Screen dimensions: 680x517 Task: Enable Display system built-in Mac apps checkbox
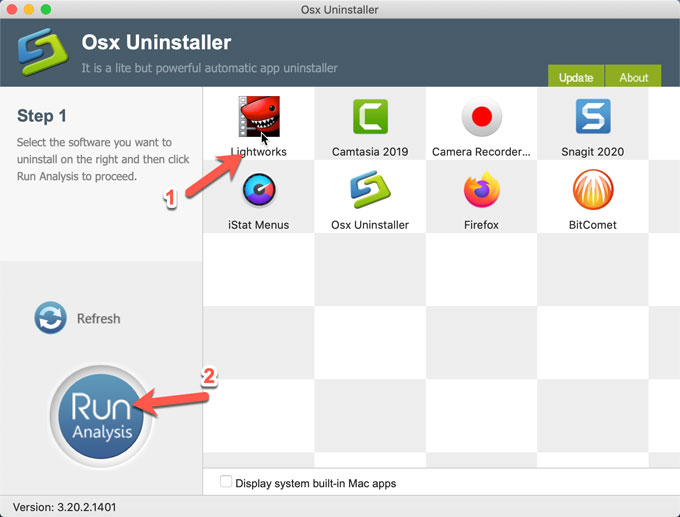tap(225, 483)
